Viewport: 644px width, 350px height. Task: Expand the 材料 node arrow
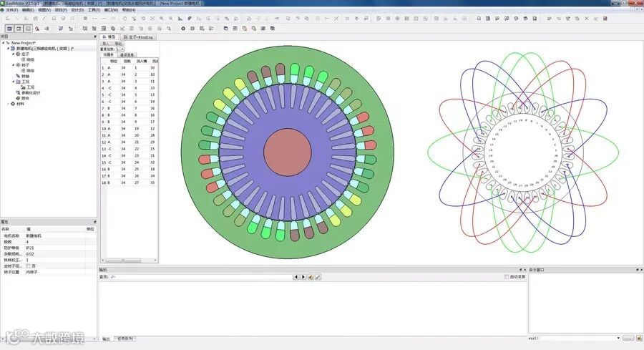(x=8, y=104)
